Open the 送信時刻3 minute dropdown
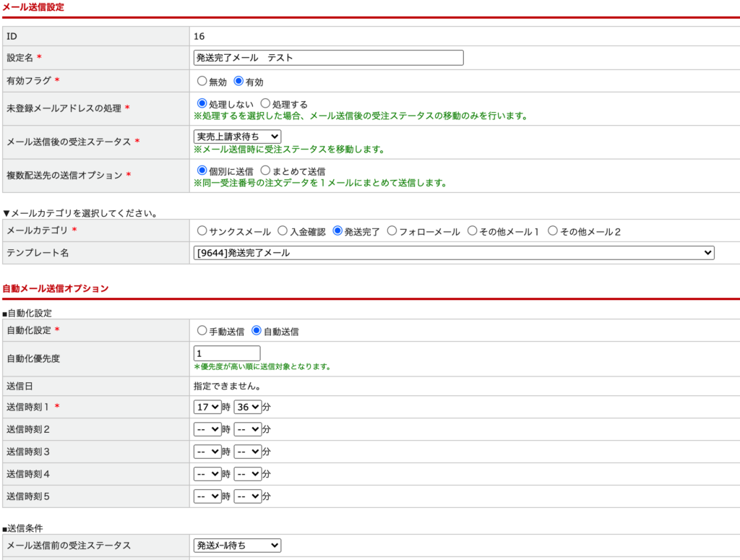 click(x=247, y=452)
